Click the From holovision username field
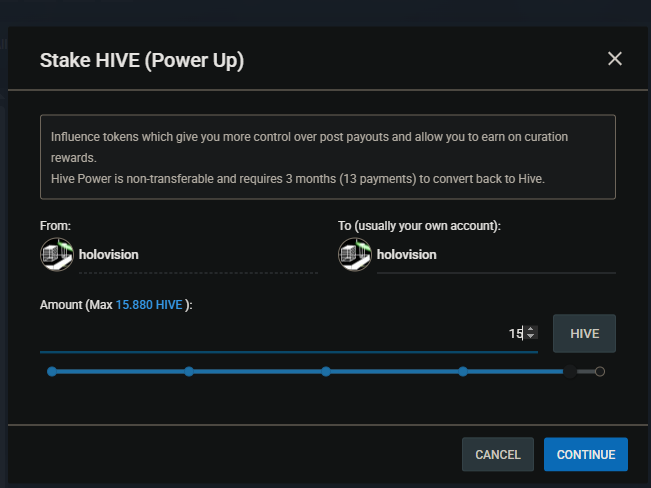Image resolution: width=651 pixels, height=488 pixels. pyautogui.click(x=196, y=255)
